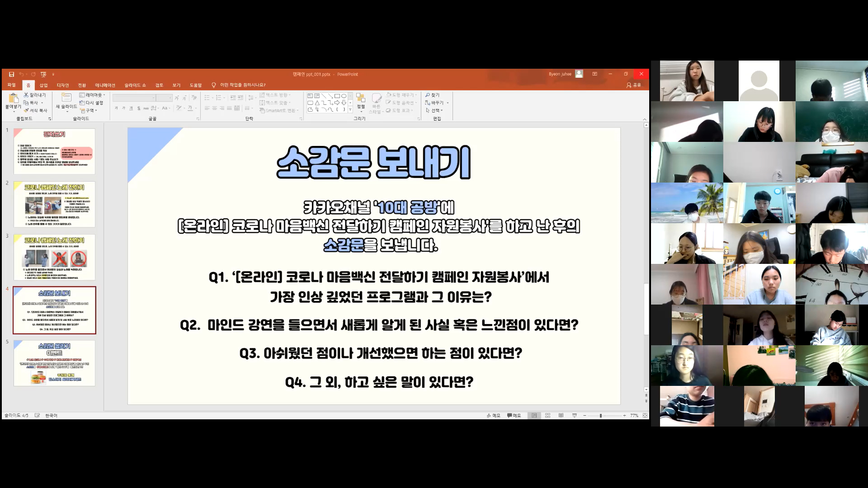Click the Find (찾기) magnifier icon

pos(428,95)
